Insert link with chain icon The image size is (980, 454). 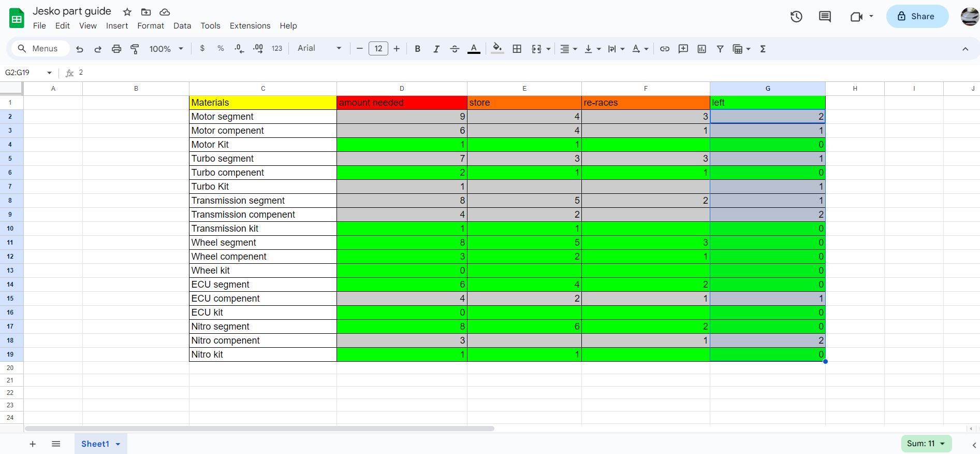point(665,49)
